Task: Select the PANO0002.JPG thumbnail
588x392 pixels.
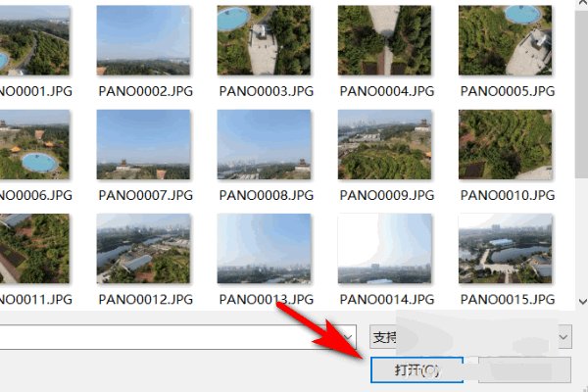Action: point(143,40)
